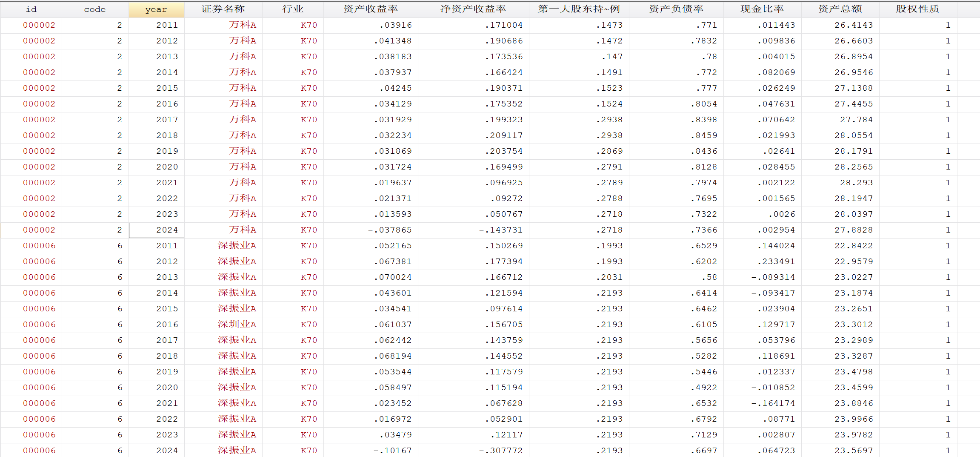Viewport: 980px width, 457px height.
Task: Click the cell with value 27.1388
Action: point(840,88)
